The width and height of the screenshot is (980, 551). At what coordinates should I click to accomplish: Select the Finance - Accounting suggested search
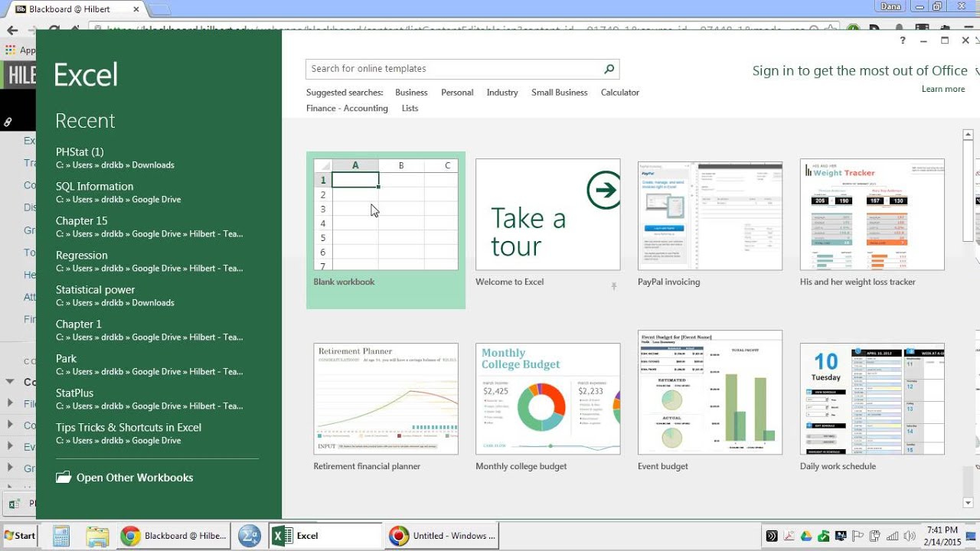347,109
